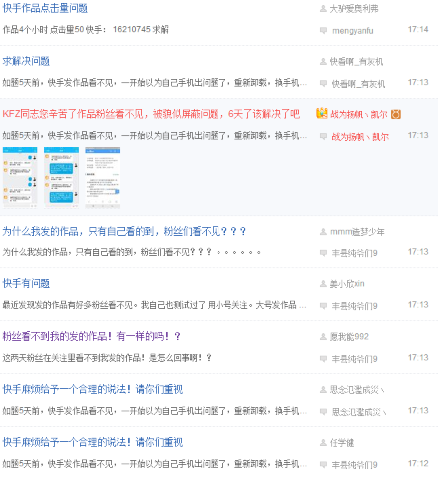The width and height of the screenshot is (438, 479).
Task: Open visited thread 粉丝看不到我的发的作品
Action: tap(91, 336)
